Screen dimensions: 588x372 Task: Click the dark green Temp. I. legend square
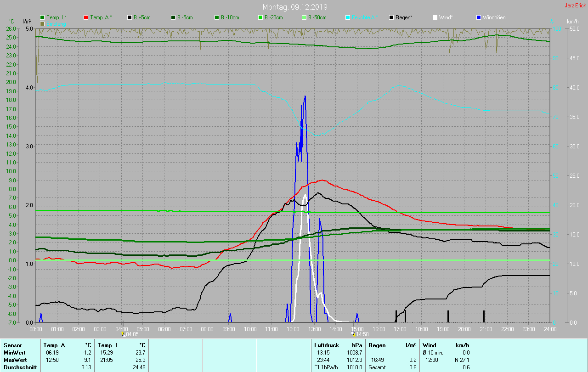click(42, 17)
